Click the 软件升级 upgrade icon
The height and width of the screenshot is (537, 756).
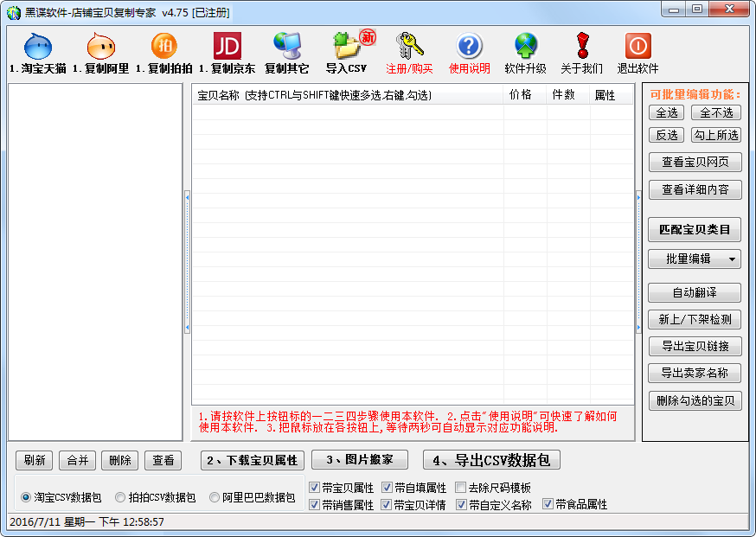coord(525,46)
